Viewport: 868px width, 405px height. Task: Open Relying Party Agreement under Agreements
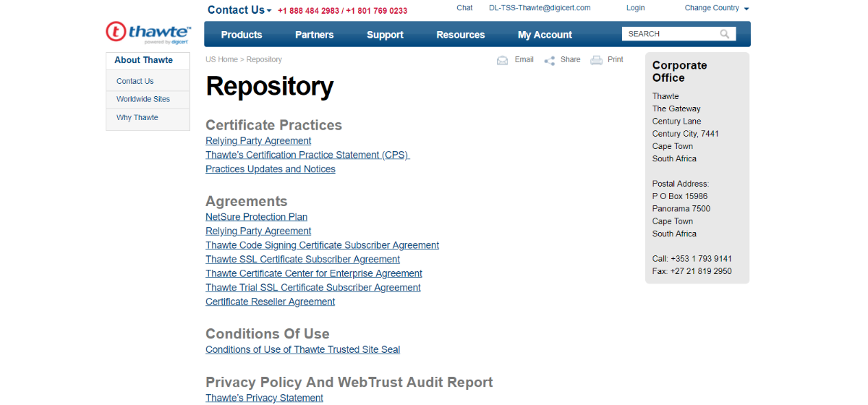pyautogui.click(x=258, y=231)
